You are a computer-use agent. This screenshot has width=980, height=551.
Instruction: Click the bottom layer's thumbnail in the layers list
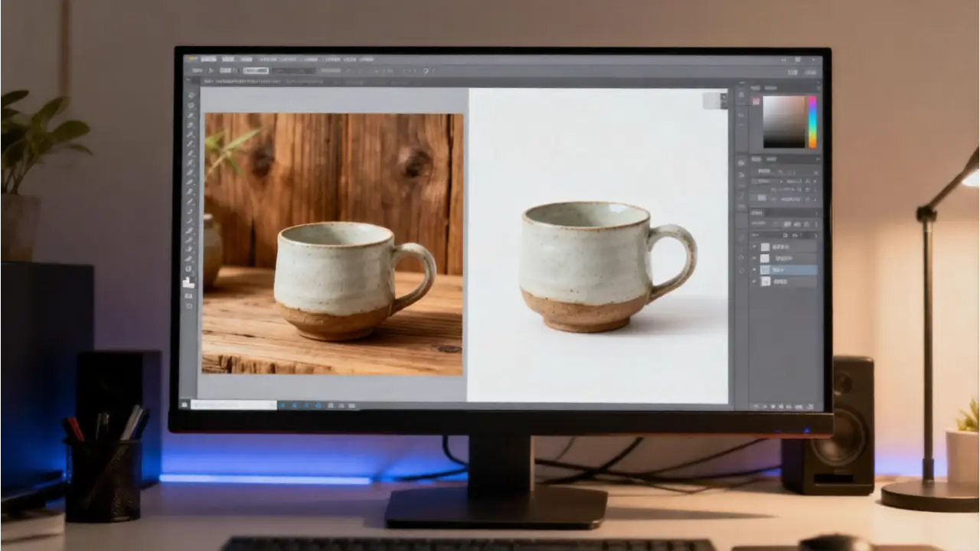(765, 282)
